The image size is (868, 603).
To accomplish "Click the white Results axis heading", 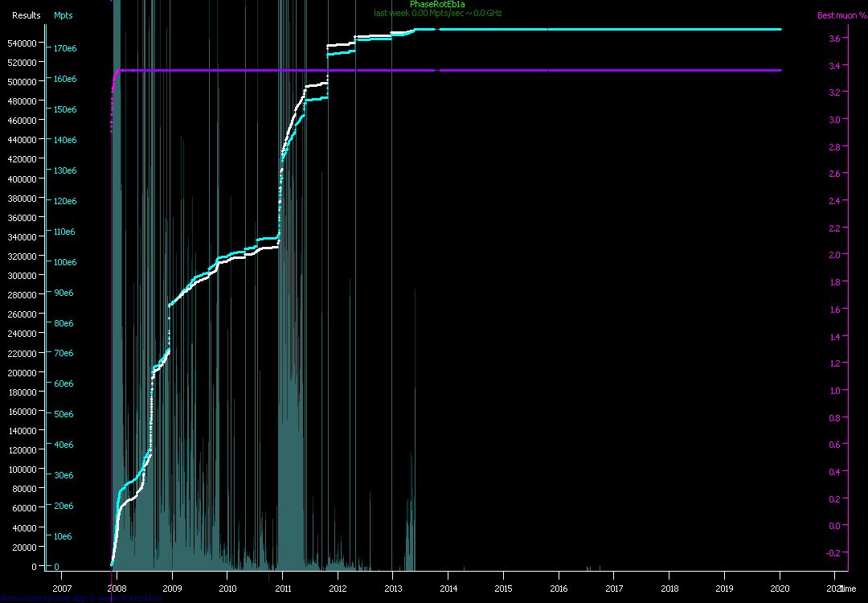I will coord(26,15).
